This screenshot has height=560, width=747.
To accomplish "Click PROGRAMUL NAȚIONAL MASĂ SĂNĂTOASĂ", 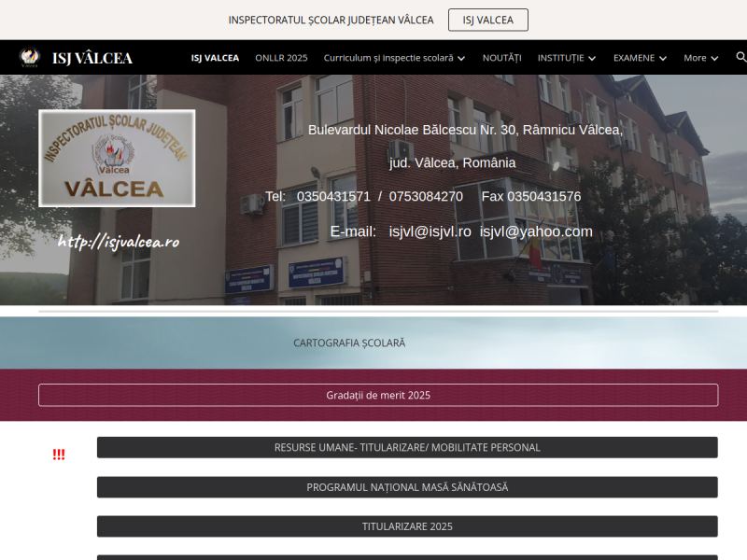I will pos(407,486).
